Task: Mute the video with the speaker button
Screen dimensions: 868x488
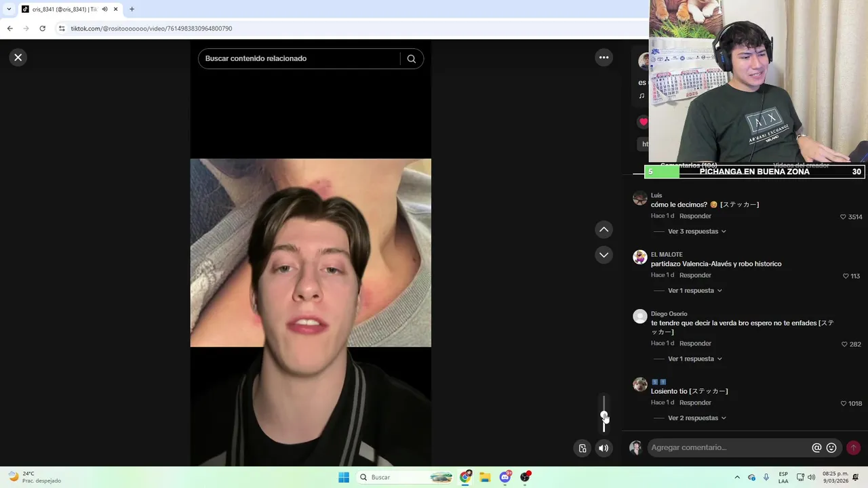Action: [x=604, y=448]
